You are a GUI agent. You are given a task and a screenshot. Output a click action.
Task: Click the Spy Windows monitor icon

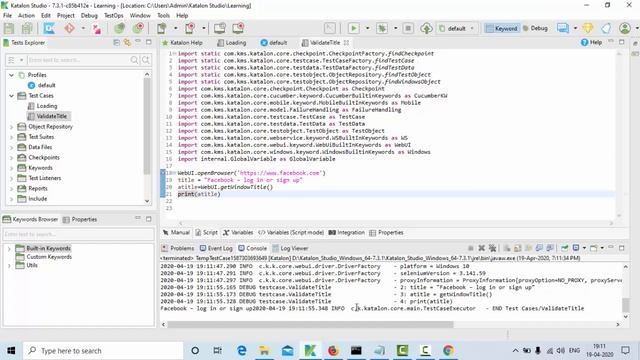[x=220, y=28]
